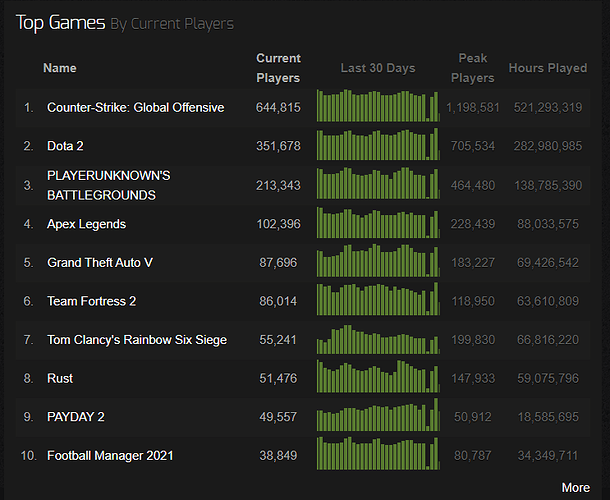Viewport: 610px width, 500px height.
Task: Open the Rust game link
Action: (60, 378)
